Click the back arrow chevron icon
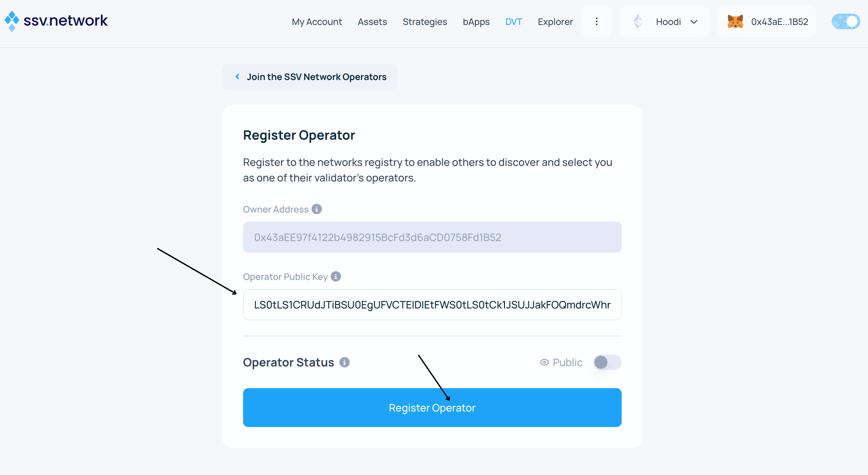 click(x=238, y=77)
